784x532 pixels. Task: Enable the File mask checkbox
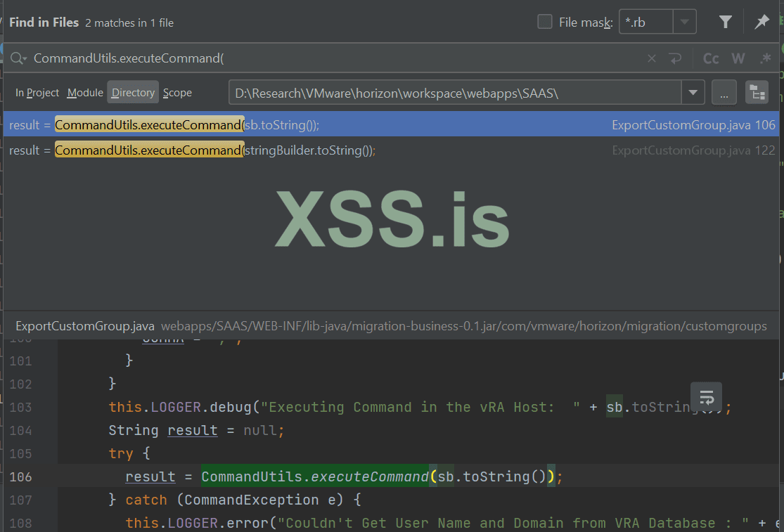(x=544, y=22)
